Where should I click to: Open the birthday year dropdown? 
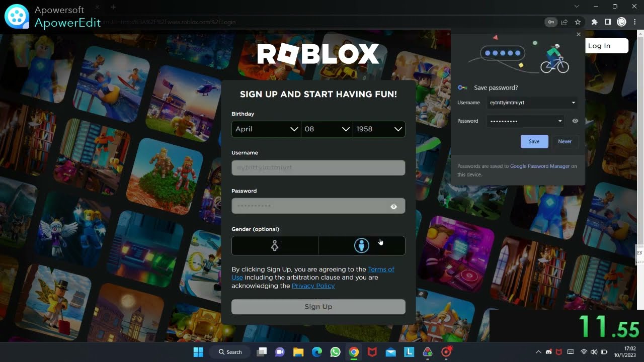point(379,129)
